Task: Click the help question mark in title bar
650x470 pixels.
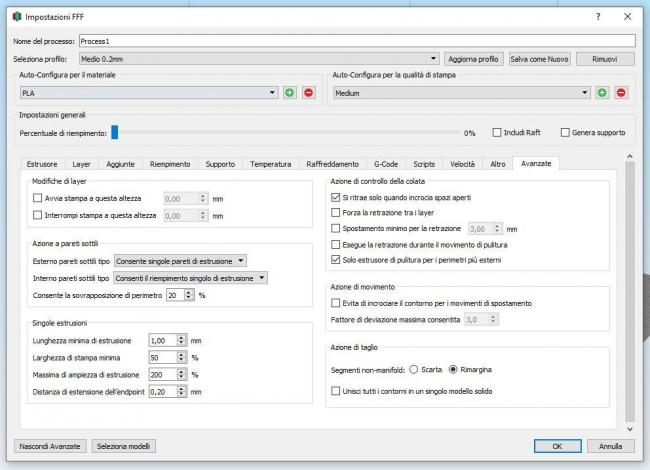Action: (x=598, y=17)
